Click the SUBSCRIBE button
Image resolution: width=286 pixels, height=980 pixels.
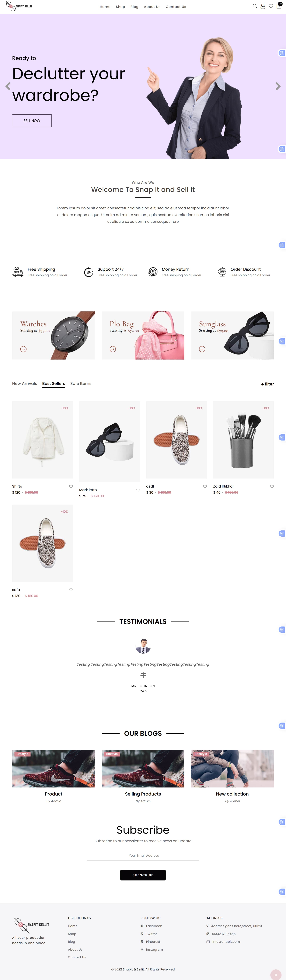143,875
